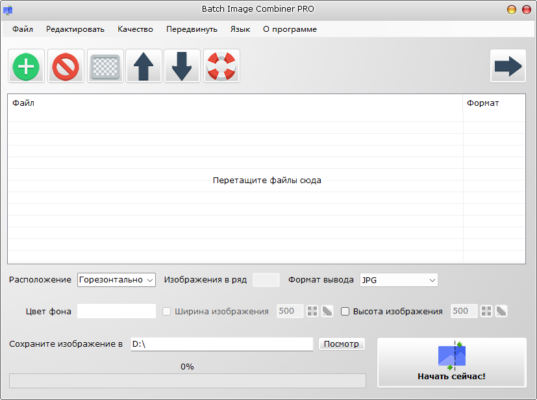This screenshot has height=400, width=537.
Task: Open the Передвинуть menu
Action: (x=192, y=29)
